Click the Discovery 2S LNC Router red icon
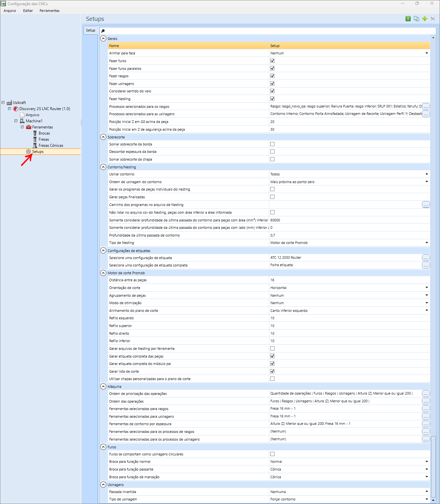Screen dimensions: 440x504 [16, 109]
